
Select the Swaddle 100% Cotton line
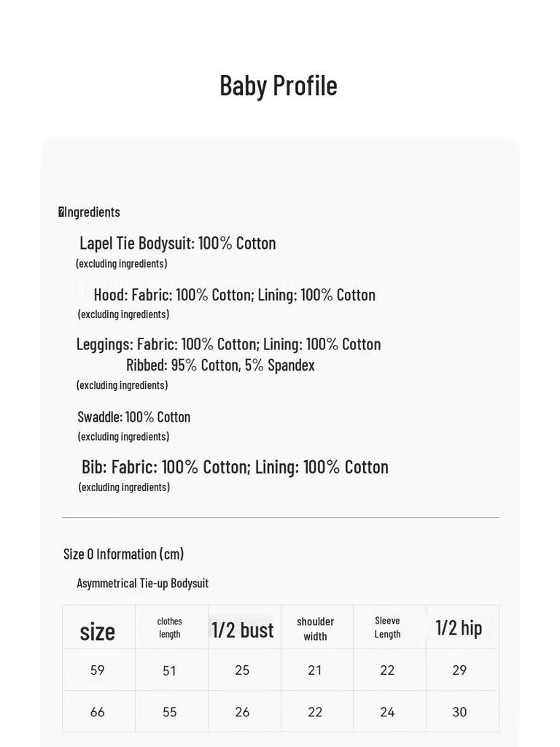(134, 417)
